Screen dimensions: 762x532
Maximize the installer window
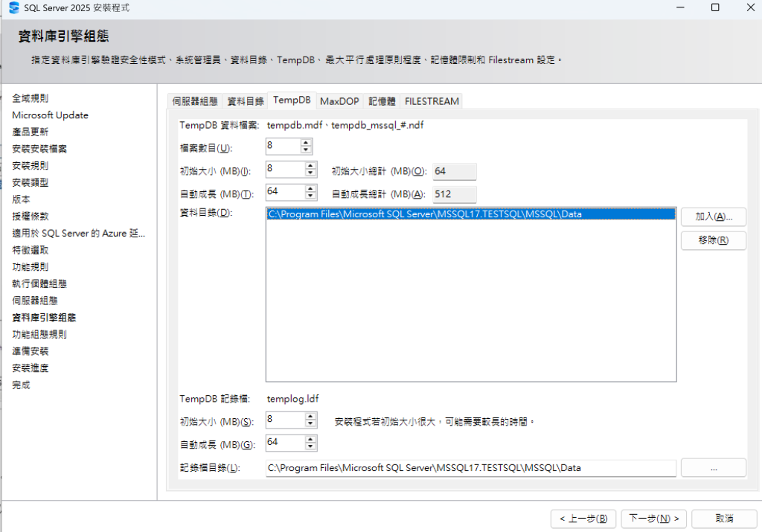coord(715,7)
